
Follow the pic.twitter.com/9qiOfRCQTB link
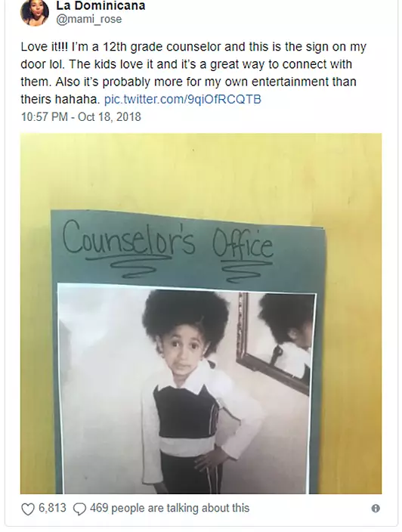[183, 100]
